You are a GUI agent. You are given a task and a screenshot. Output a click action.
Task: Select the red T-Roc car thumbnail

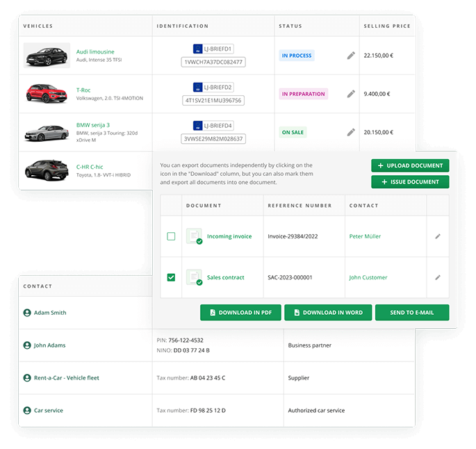click(47, 94)
